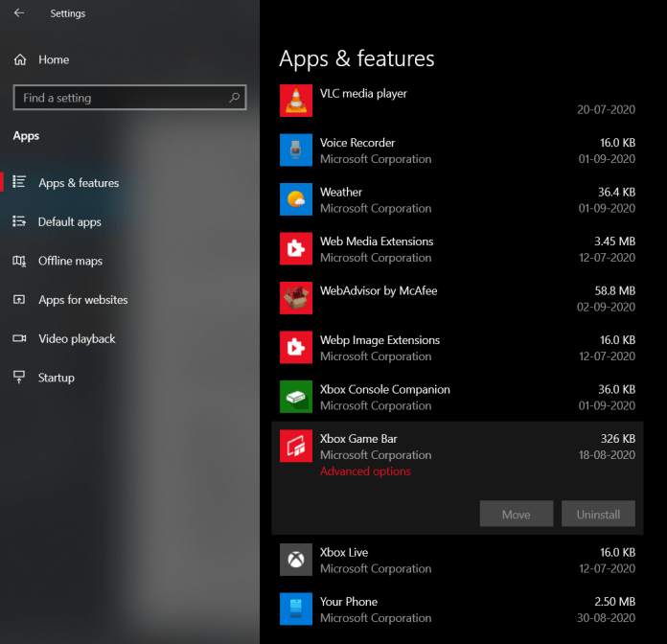Click the Xbox Game Bar icon

pyautogui.click(x=296, y=446)
